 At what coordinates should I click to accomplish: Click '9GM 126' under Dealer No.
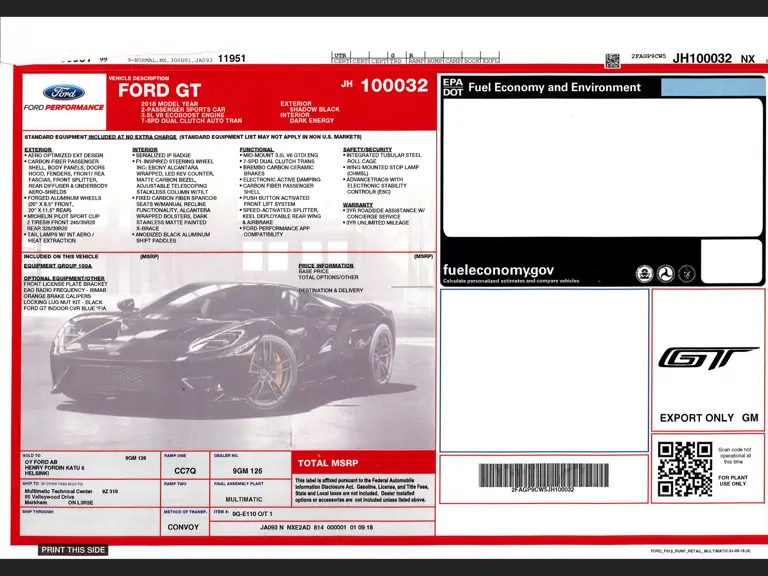(x=247, y=471)
